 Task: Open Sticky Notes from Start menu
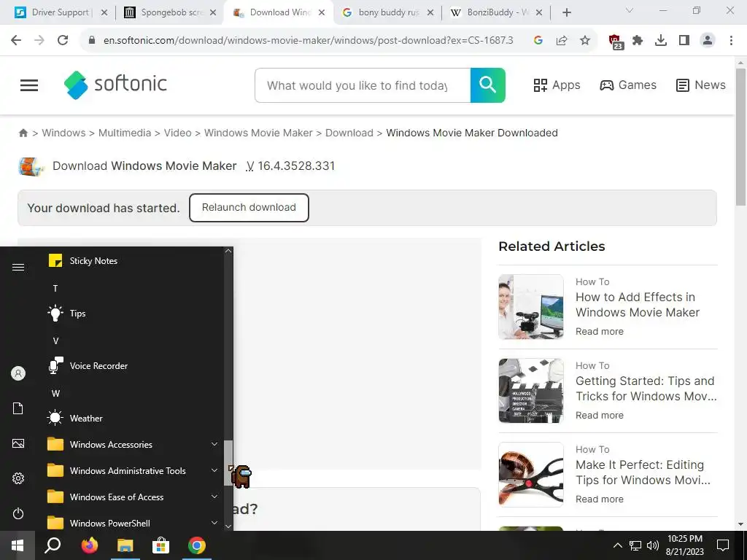click(x=133, y=261)
